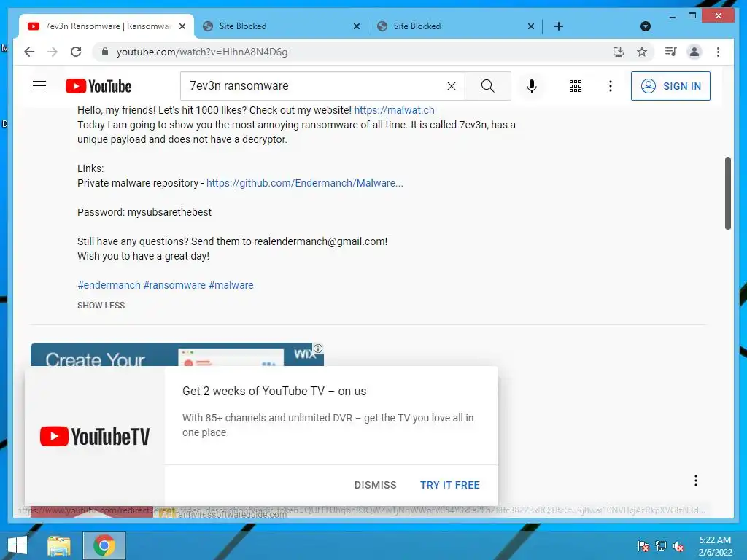747x560 pixels.
Task: Go back to the previous page
Action: pyautogui.click(x=29, y=52)
